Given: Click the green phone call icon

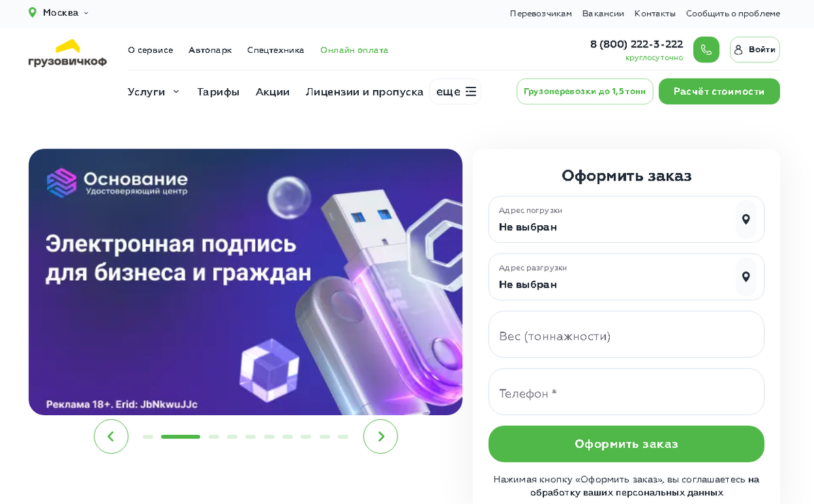Looking at the screenshot, I should 706,50.
